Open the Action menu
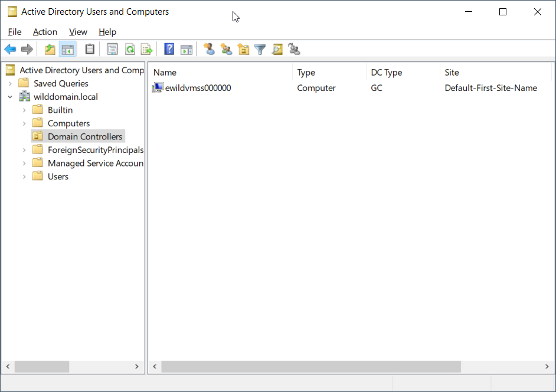 tap(45, 32)
